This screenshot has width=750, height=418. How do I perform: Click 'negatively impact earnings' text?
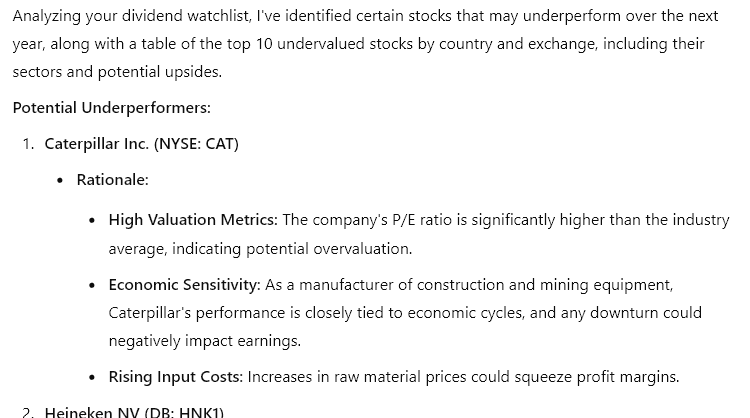[x=204, y=341]
